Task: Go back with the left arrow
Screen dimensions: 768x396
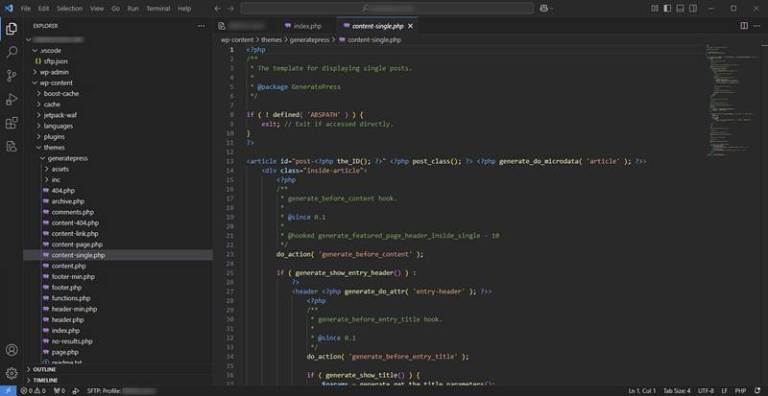Action: 218,8
